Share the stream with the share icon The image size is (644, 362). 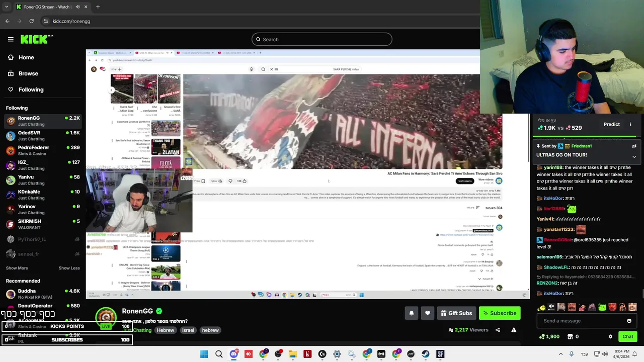[498, 330]
